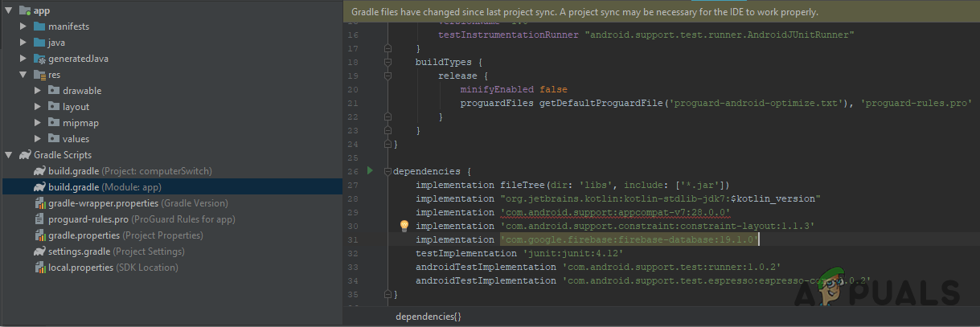Click the java folder icon
The width and height of the screenshot is (980, 327).
pyautogui.click(x=39, y=43)
